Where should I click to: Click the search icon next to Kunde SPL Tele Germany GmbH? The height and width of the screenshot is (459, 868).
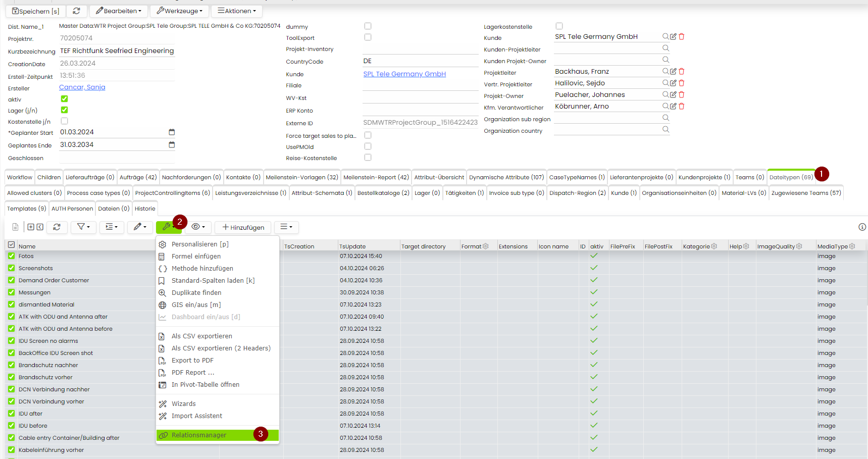(666, 36)
